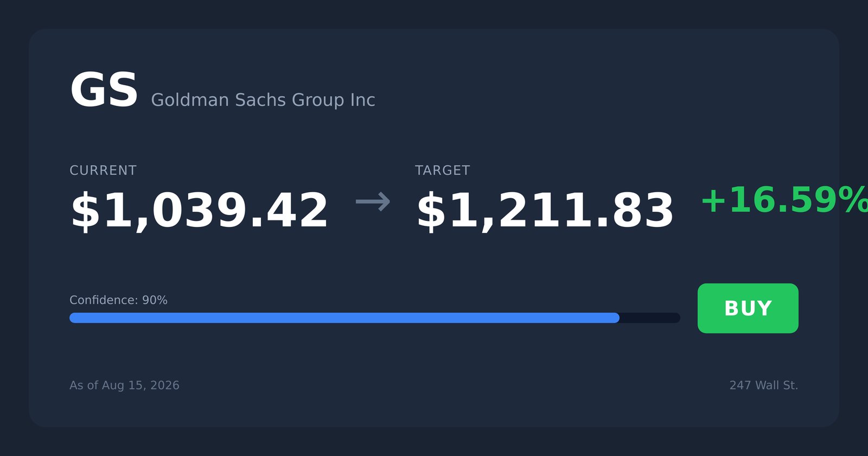Click the green BUY button
The image size is (868, 456).
click(x=748, y=308)
